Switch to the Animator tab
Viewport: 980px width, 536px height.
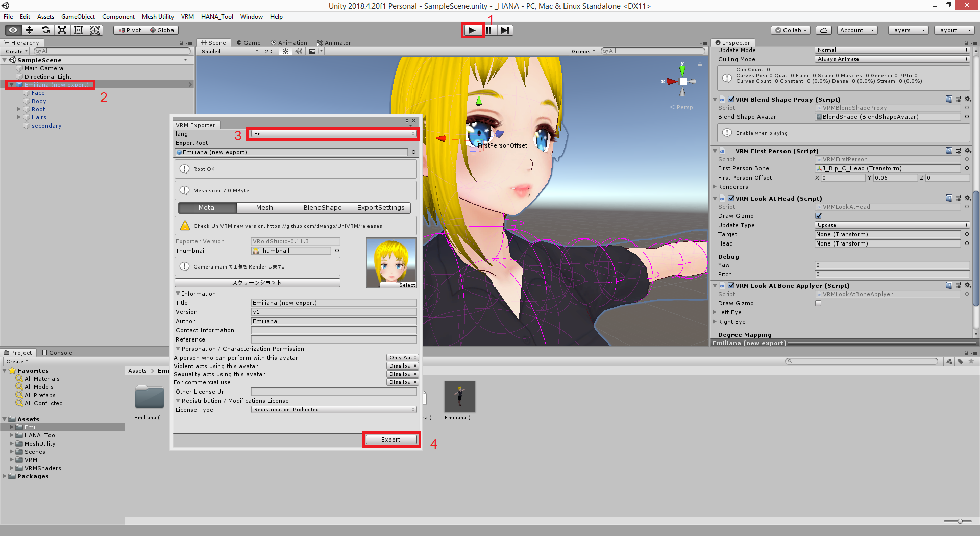pyautogui.click(x=334, y=43)
